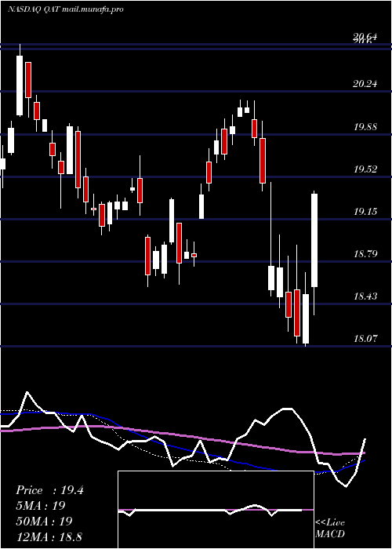Click the 19.88 price axis label
392x549 pixels.
click(365, 127)
